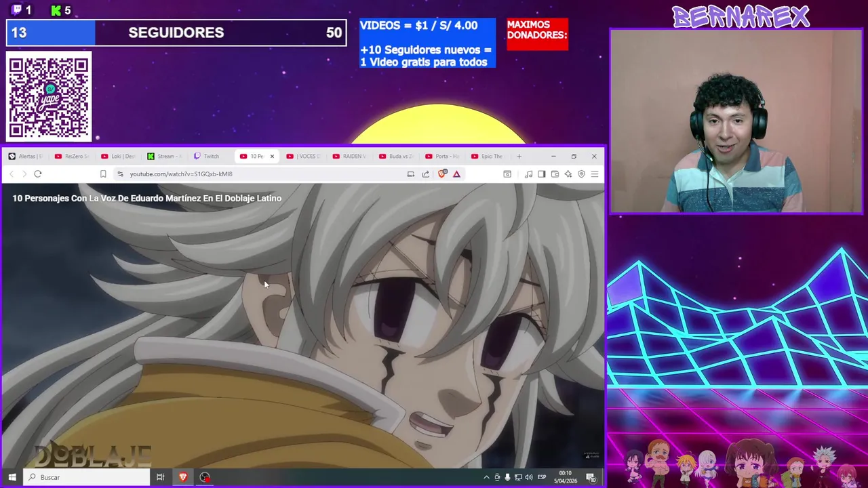Switch to the Loki tab

[x=118, y=157]
